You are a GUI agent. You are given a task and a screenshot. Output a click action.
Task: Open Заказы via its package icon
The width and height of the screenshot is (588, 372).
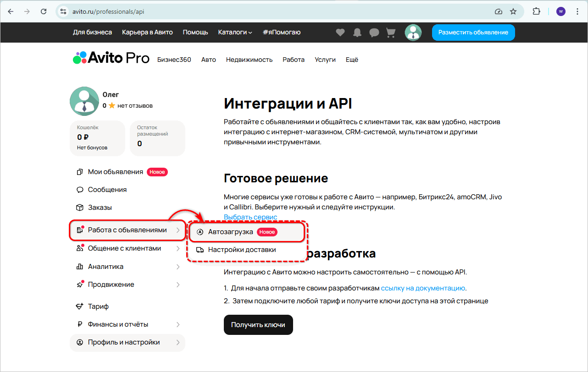point(80,207)
